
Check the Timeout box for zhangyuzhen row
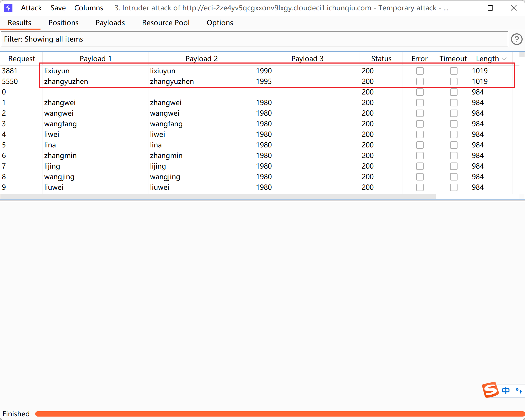coord(454,82)
